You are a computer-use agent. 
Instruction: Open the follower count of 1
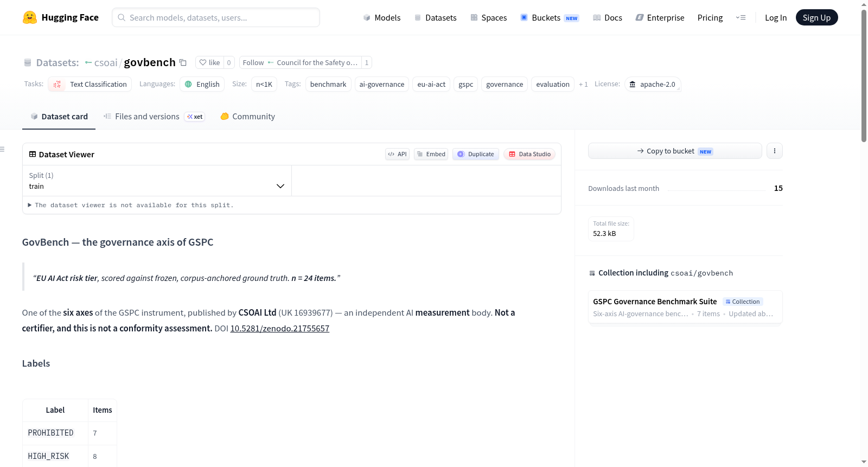367,62
